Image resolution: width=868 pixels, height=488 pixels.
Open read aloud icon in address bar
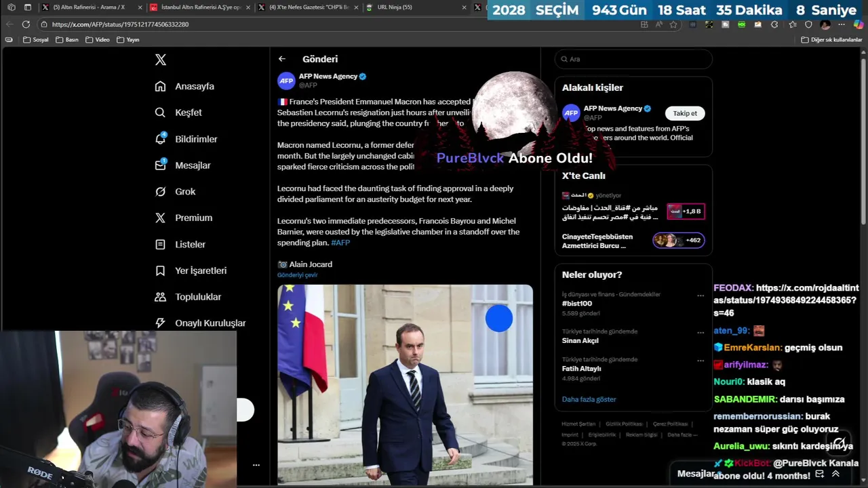[658, 24]
